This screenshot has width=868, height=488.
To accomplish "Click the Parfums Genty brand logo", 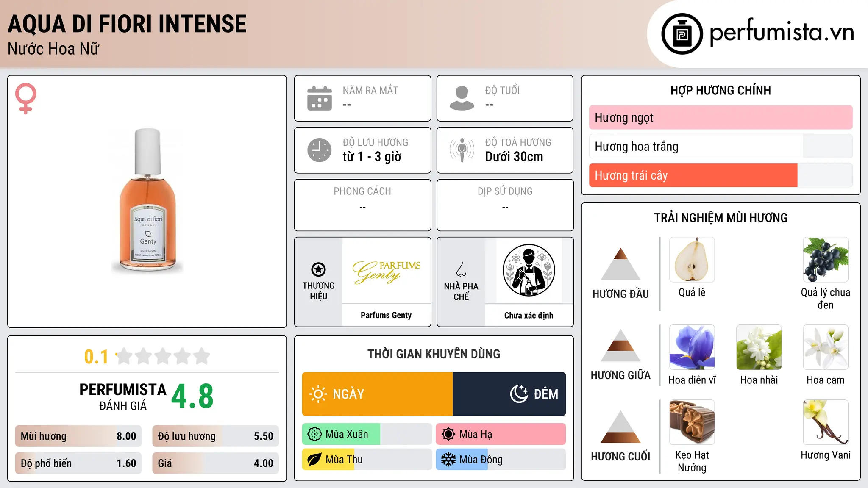I will pyautogui.click(x=387, y=272).
